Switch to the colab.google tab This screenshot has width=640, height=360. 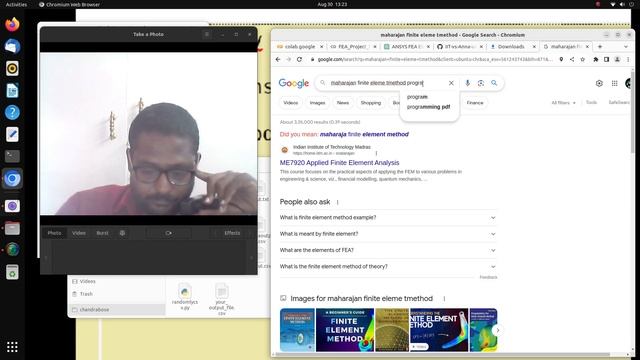pos(300,47)
